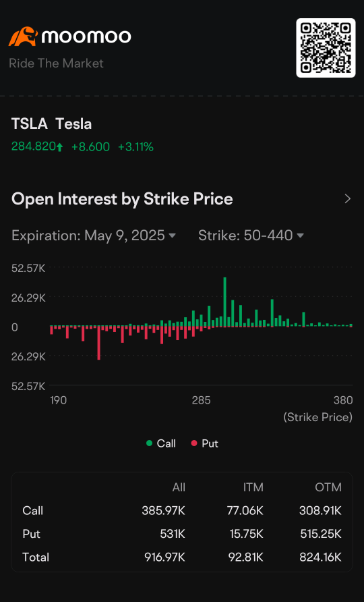Click the red Put legend dot

click(x=194, y=443)
